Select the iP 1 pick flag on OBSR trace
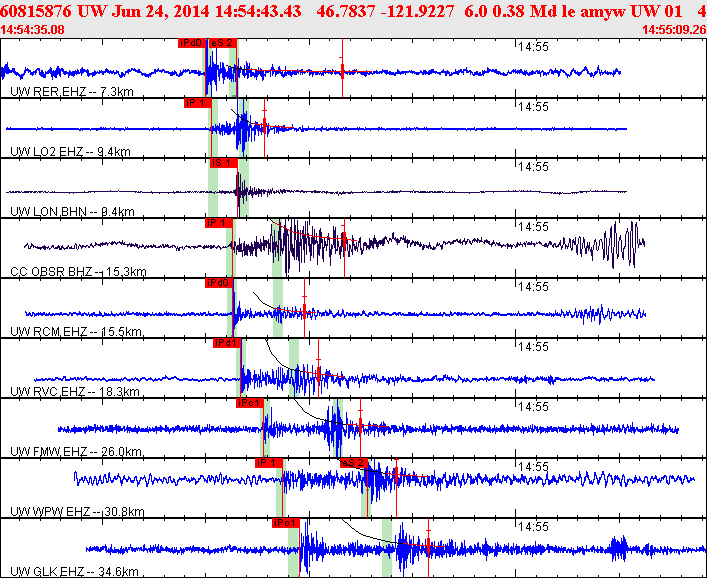The image size is (707, 578). (x=219, y=223)
